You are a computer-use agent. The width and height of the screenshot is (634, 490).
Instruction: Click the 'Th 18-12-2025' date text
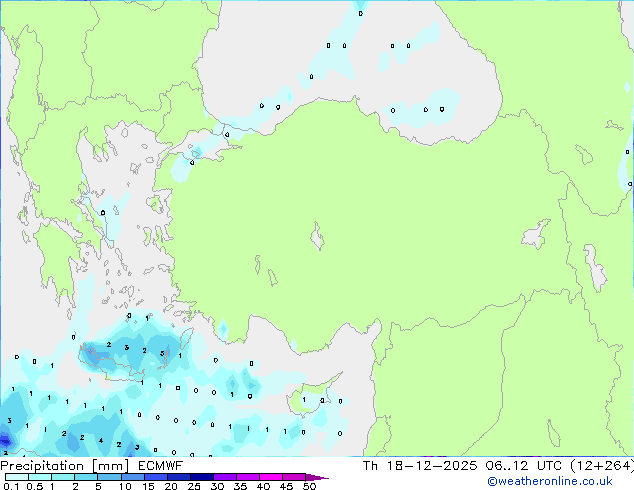click(x=420, y=466)
